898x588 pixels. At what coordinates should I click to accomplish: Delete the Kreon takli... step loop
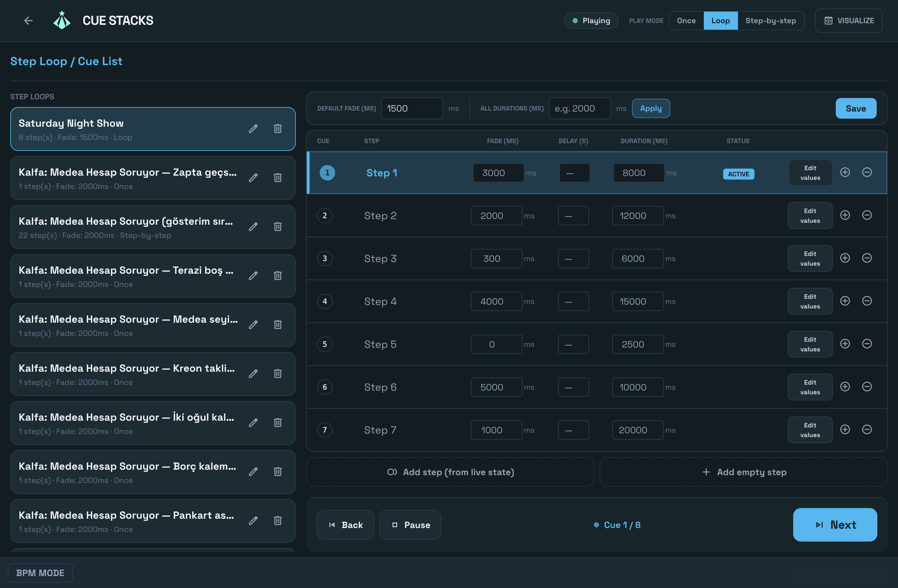pyautogui.click(x=278, y=374)
